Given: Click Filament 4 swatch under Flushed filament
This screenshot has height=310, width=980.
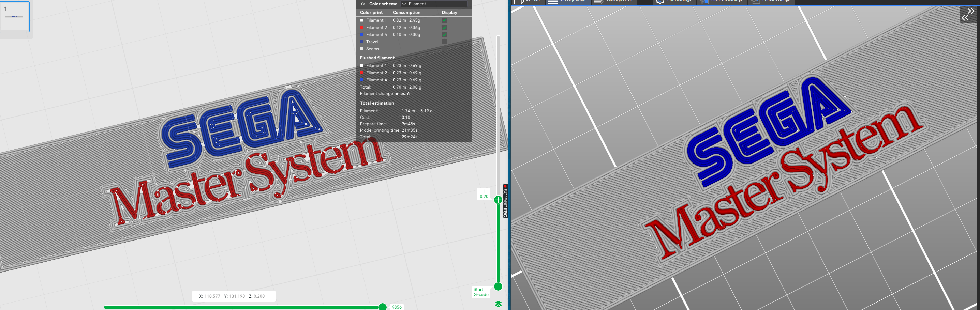Looking at the screenshot, I should [x=362, y=80].
